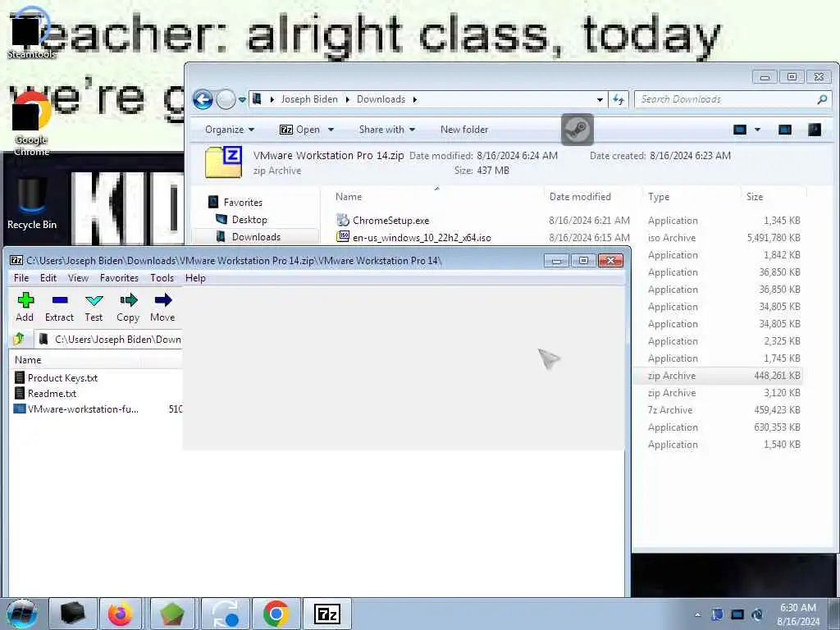Click the 7z taskbar button
Image resolution: width=840 pixels, height=630 pixels.
[x=327, y=614]
